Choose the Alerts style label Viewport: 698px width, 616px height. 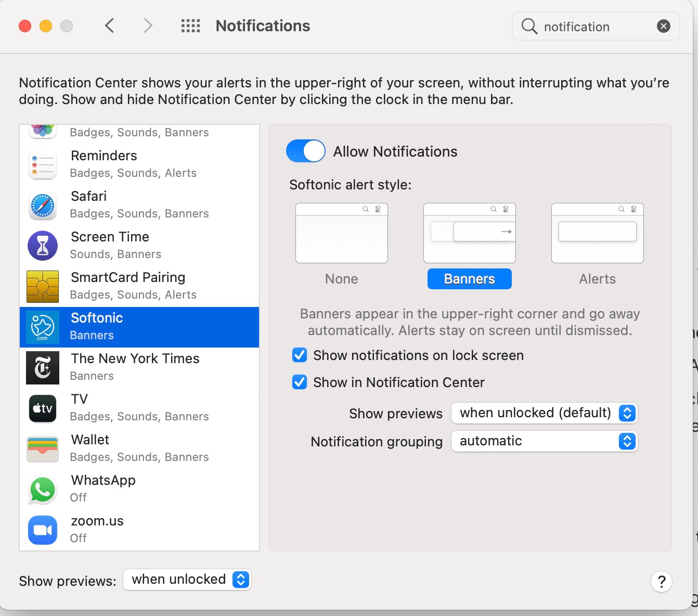pyautogui.click(x=598, y=279)
